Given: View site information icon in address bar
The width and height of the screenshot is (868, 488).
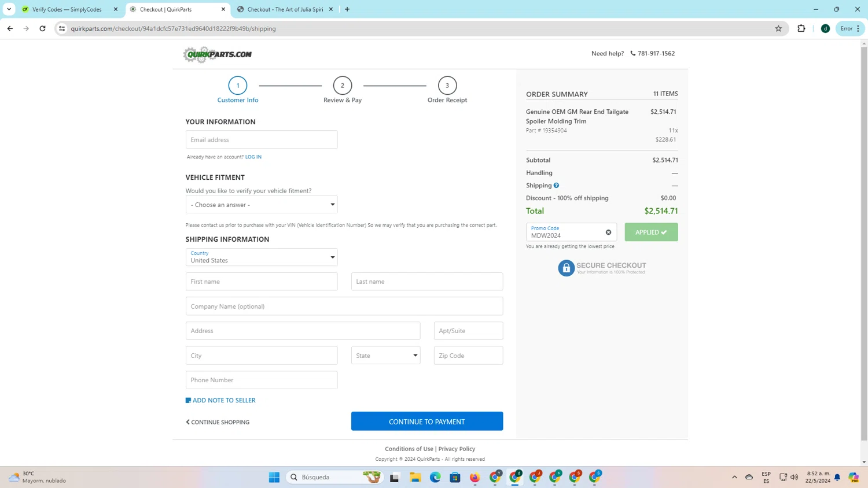Looking at the screenshot, I should (62, 28).
